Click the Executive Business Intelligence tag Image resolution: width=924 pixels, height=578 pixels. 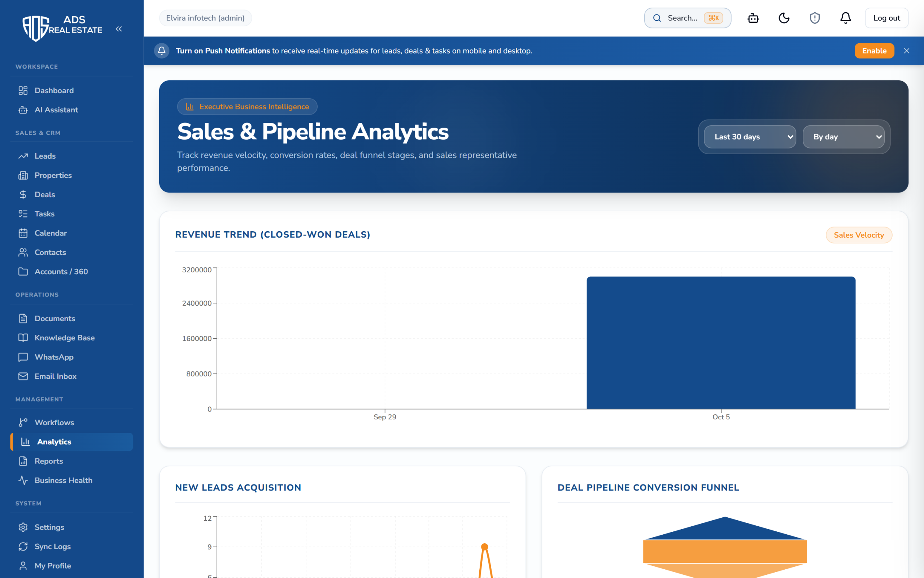247,107
